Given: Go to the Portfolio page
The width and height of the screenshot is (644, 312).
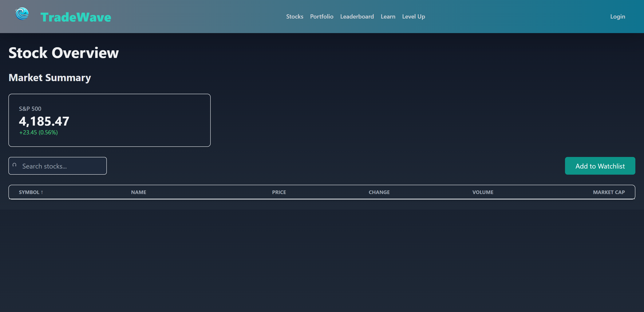Looking at the screenshot, I should 321,16.
